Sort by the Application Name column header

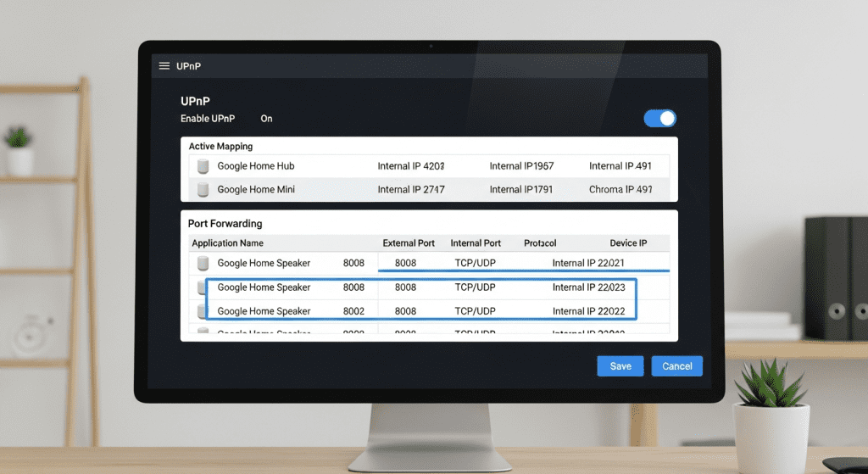(x=227, y=243)
